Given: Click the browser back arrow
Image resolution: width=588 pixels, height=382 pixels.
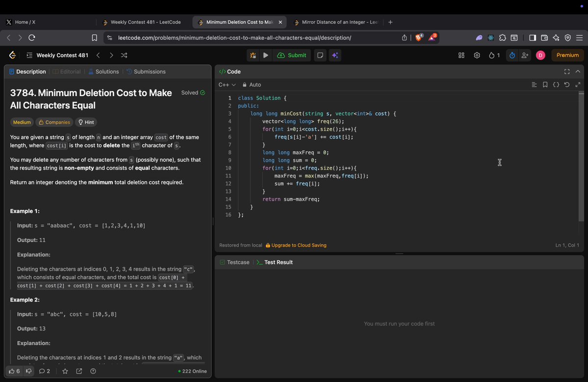Looking at the screenshot, I should (9, 37).
